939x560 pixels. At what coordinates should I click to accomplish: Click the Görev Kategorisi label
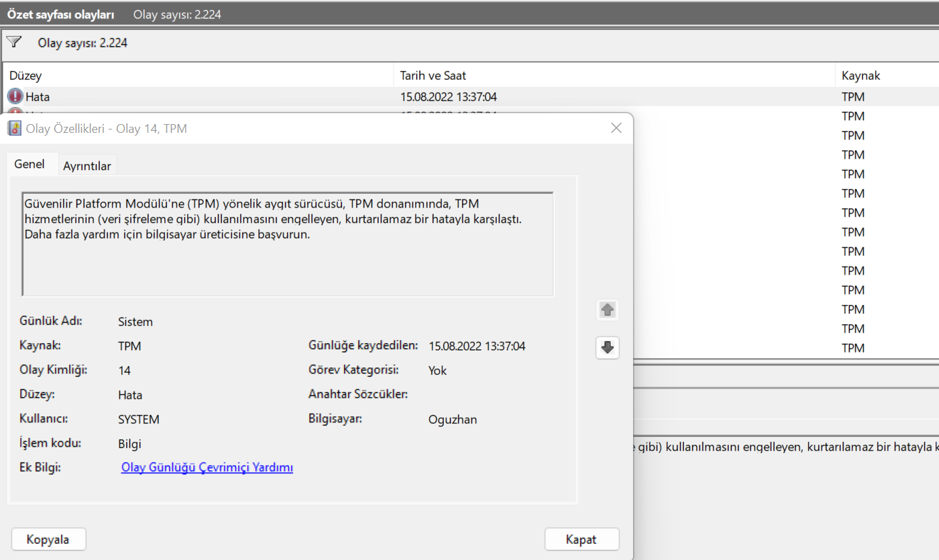pos(353,369)
